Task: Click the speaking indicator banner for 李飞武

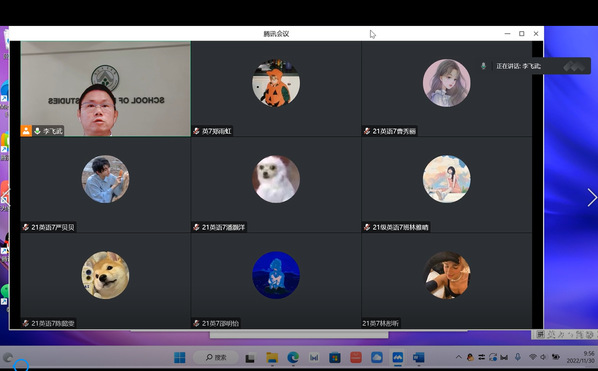Action: [x=535, y=66]
